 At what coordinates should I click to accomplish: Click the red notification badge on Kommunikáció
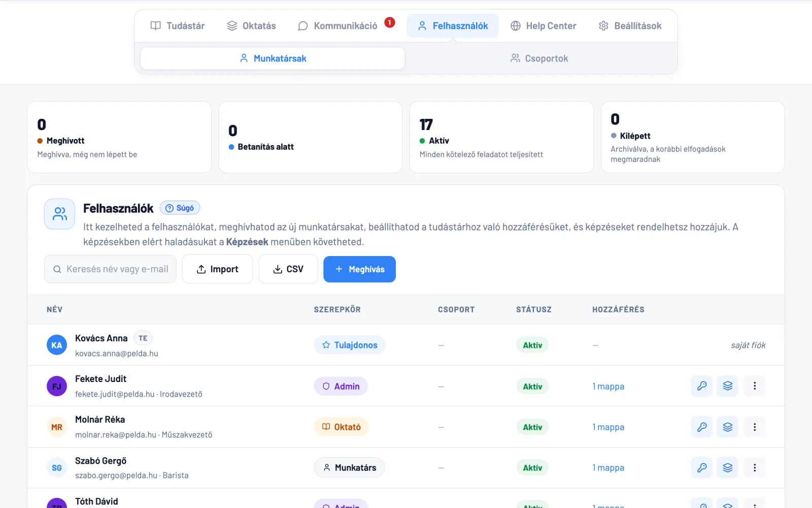click(389, 22)
